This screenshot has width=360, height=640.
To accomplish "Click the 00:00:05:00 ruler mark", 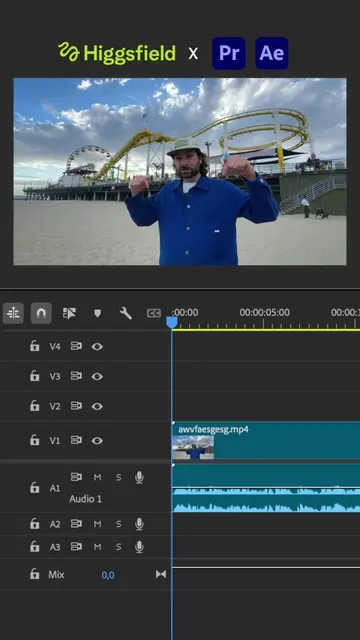I will (x=264, y=313).
